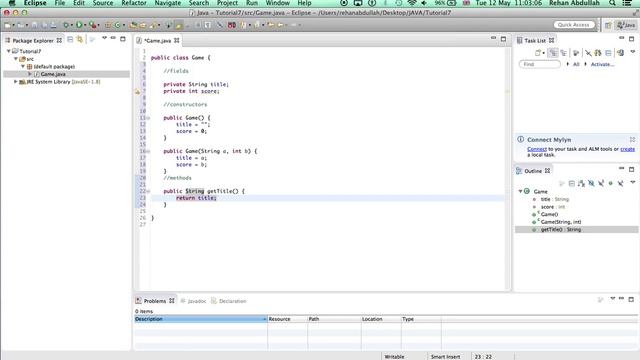
Task: Click the New Java Class green C icon
Action: 118,25
